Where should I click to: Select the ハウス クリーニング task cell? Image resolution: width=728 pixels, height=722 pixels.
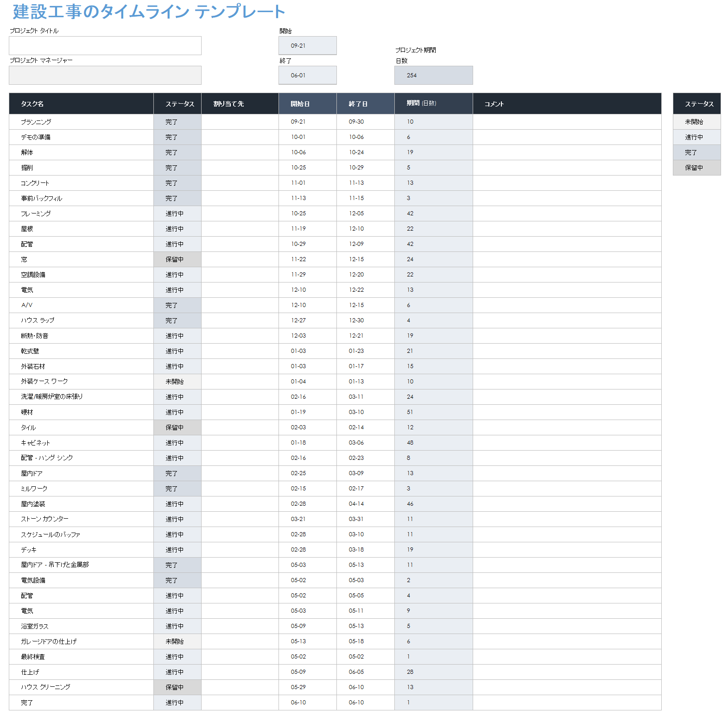[x=82, y=687]
